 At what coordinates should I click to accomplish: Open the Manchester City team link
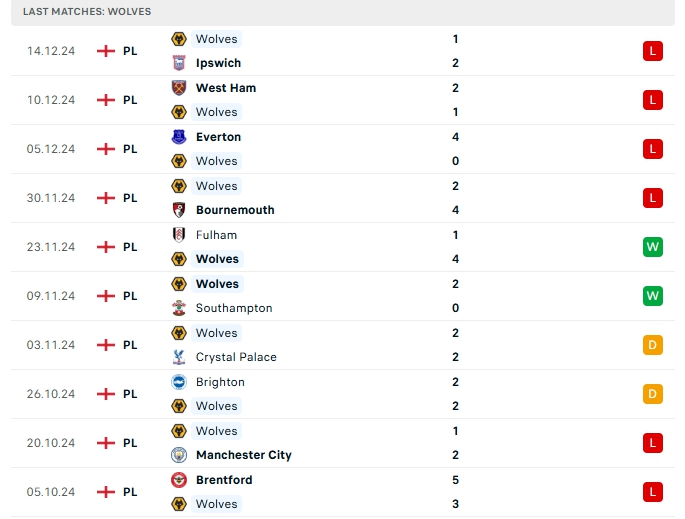click(x=243, y=455)
